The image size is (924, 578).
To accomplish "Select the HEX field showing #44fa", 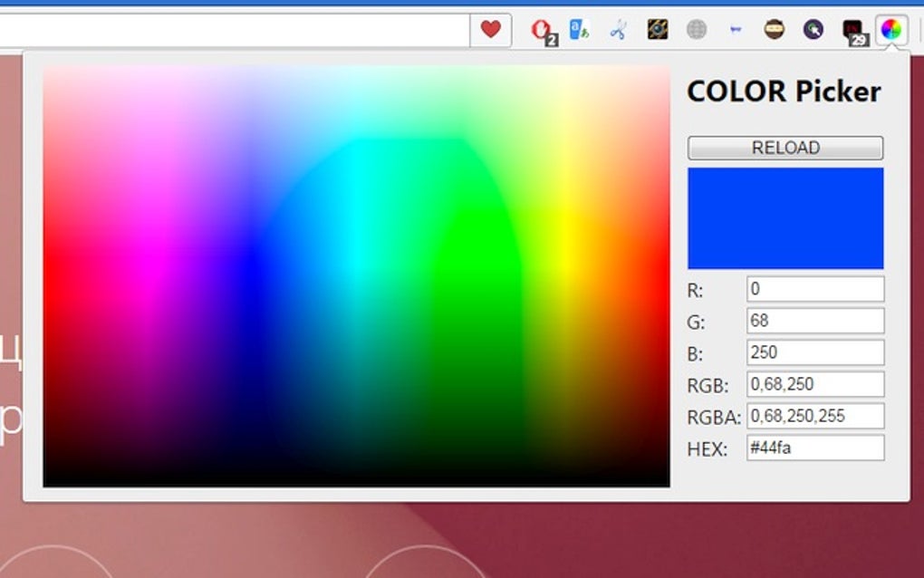I will coord(813,447).
